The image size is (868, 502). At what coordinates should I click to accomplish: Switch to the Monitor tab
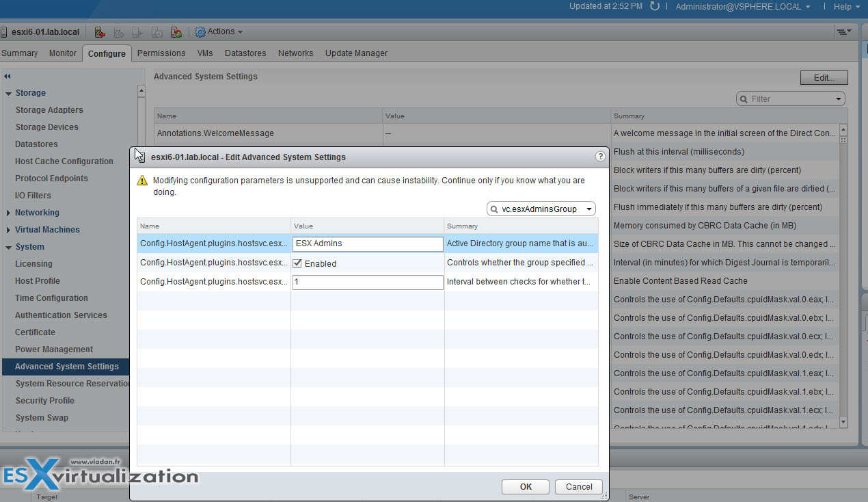(62, 53)
